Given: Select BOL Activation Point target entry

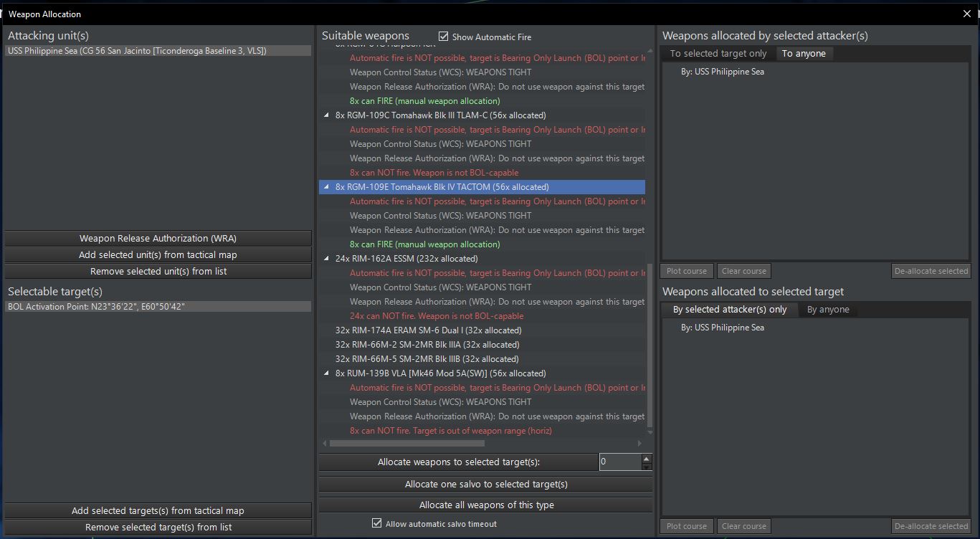Looking at the screenshot, I should pyautogui.click(x=158, y=307).
